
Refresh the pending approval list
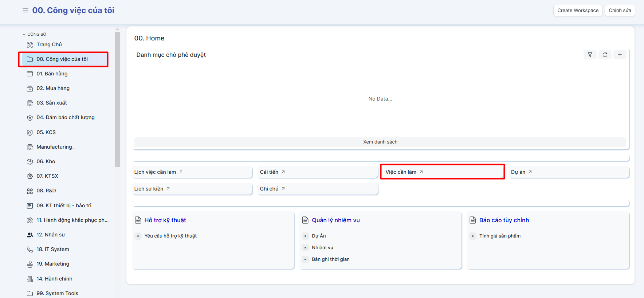tap(605, 55)
